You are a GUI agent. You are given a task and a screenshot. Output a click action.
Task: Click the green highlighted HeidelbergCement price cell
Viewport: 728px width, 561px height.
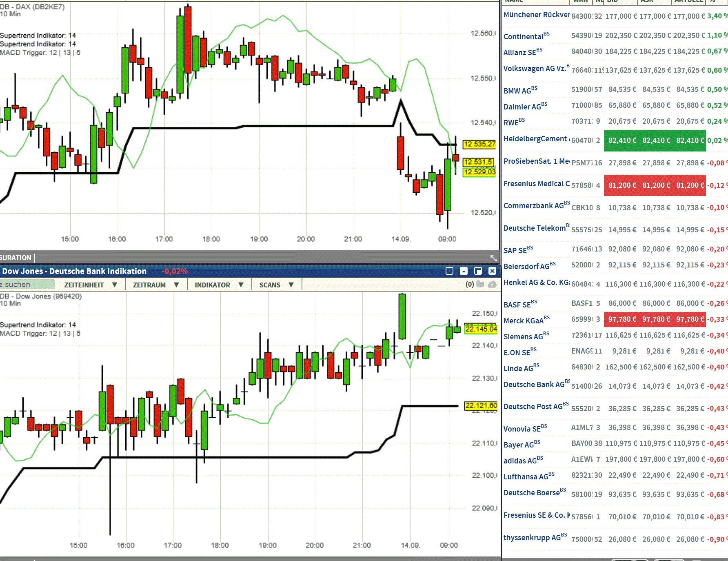[x=655, y=140]
